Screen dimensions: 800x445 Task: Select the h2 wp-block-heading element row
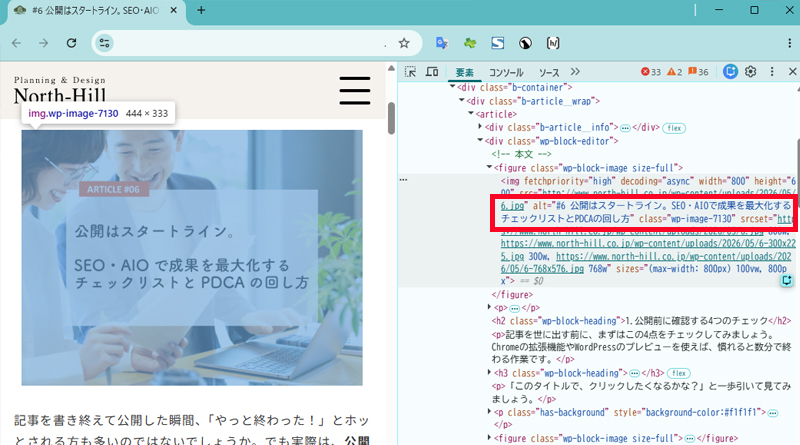641,321
